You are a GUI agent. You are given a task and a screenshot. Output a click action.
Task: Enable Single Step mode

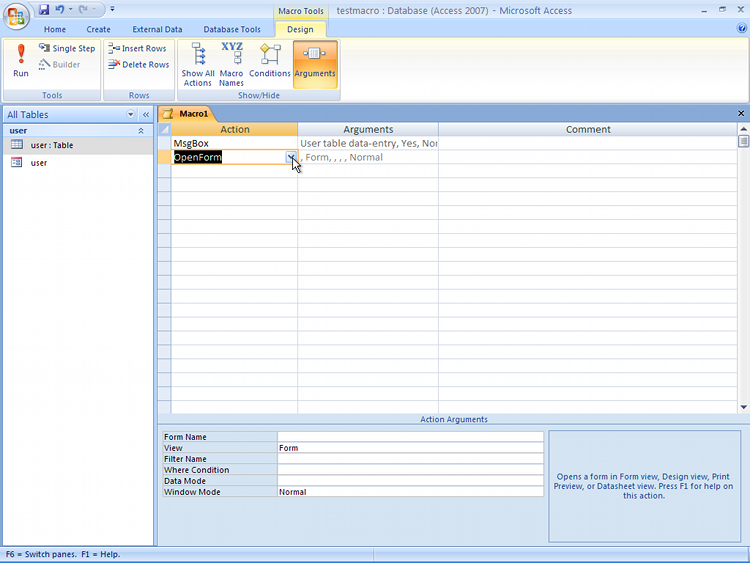[67, 48]
